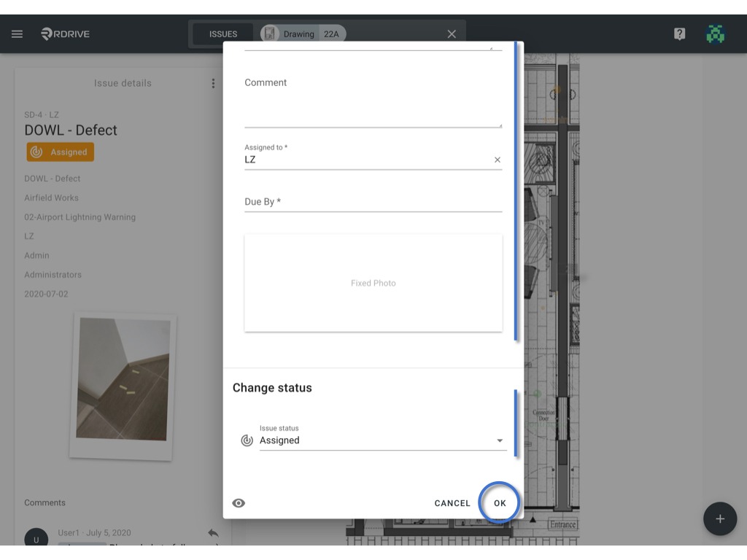Select the Issue status Assigned field

(x=382, y=437)
